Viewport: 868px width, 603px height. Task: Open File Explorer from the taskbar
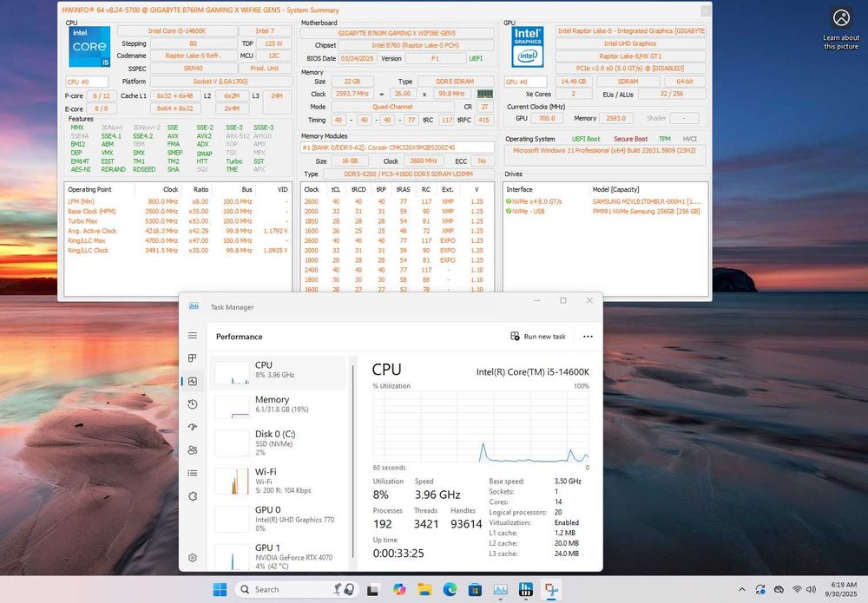[424, 590]
